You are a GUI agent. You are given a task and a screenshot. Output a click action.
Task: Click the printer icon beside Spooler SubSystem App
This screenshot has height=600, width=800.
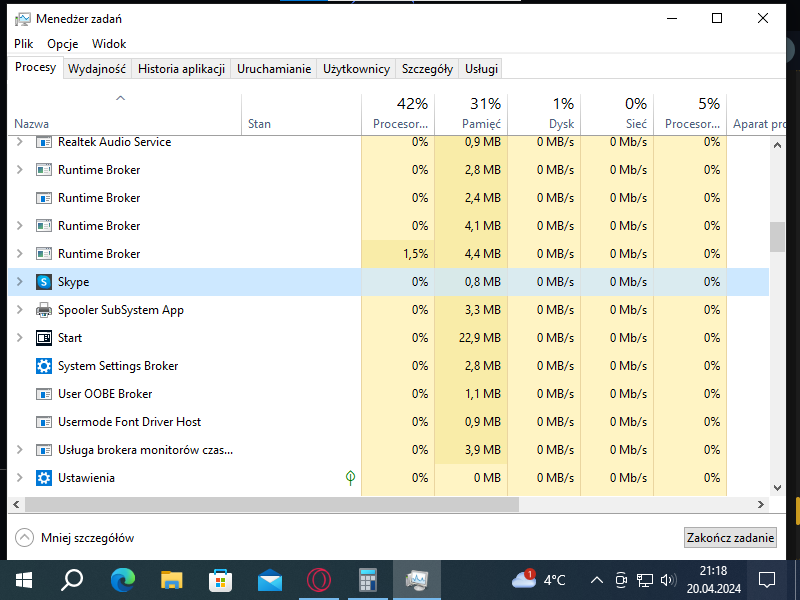pos(44,310)
